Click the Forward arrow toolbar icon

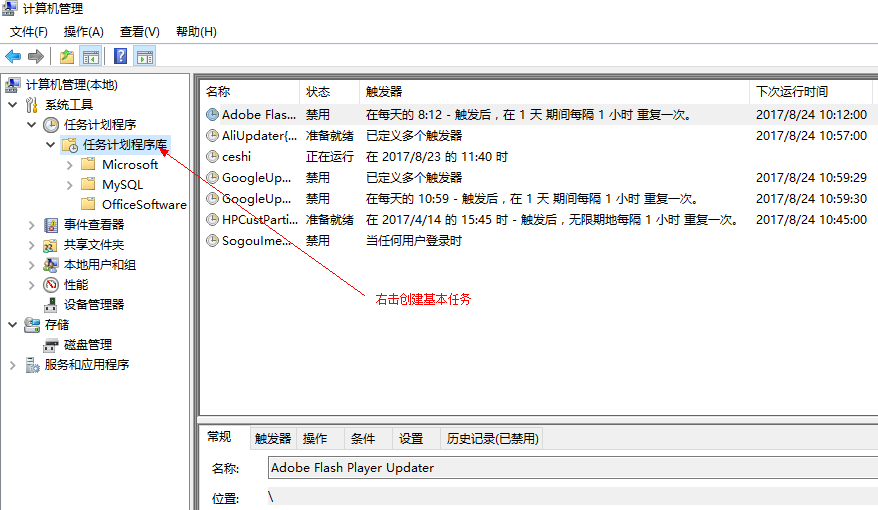click(x=36, y=57)
